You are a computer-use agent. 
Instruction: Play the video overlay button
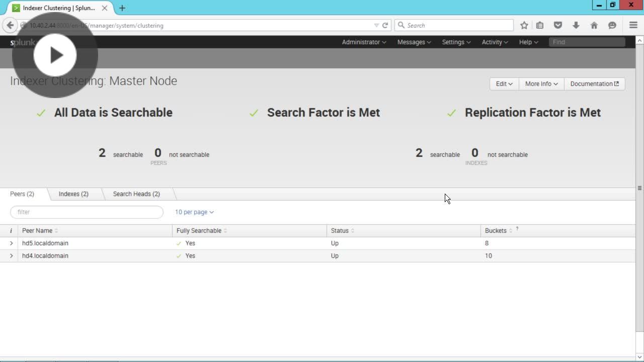coord(55,55)
